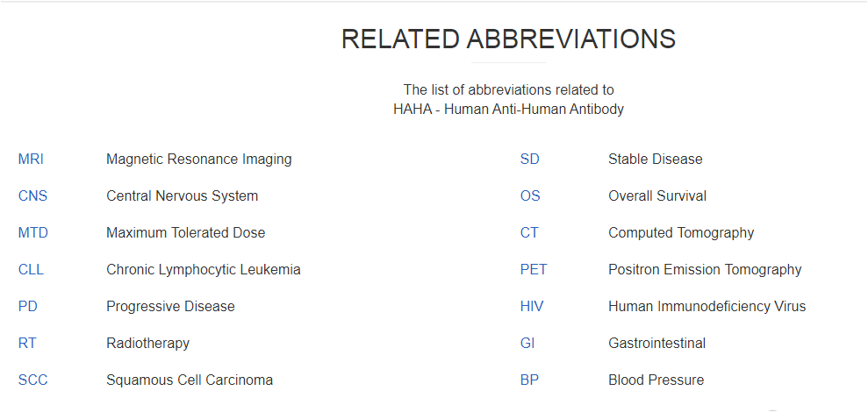Open the MTD abbreviation link

point(33,233)
